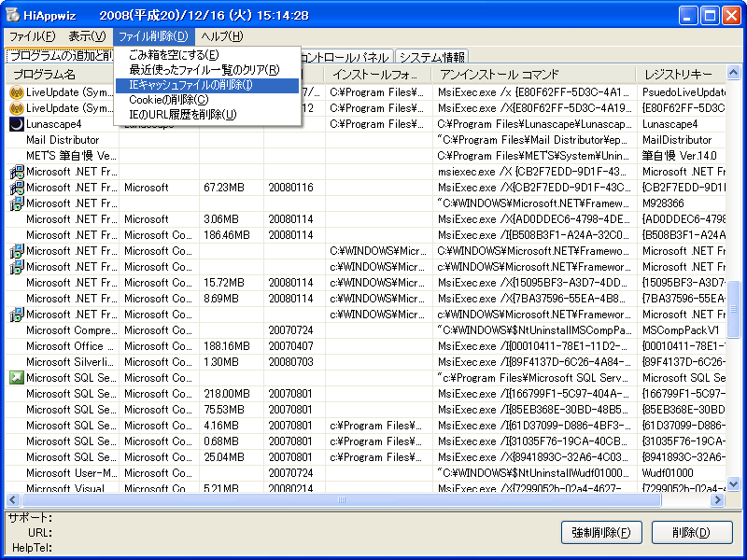The width and height of the screenshot is (747, 560).
Task: Click the 削除(D) button
Action: coord(692,532)
